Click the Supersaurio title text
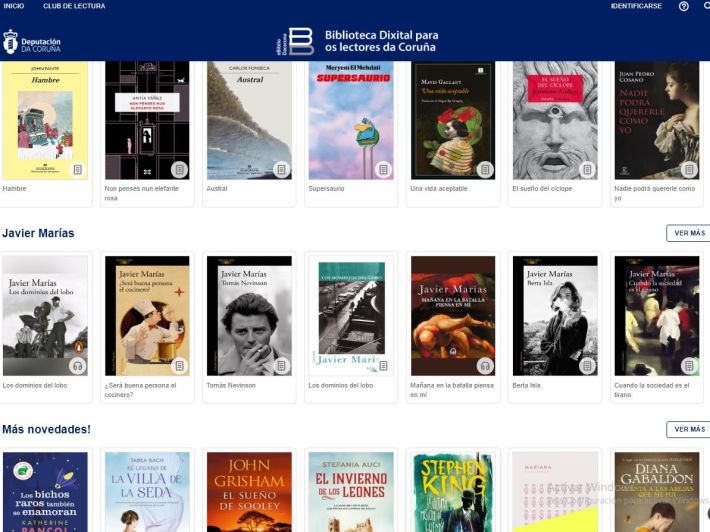710x532 pixels. (326, 188)
